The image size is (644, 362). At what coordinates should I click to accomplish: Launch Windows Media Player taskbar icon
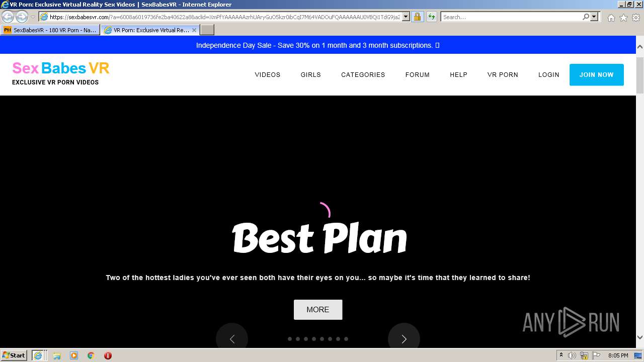click(x=74, y=355)
